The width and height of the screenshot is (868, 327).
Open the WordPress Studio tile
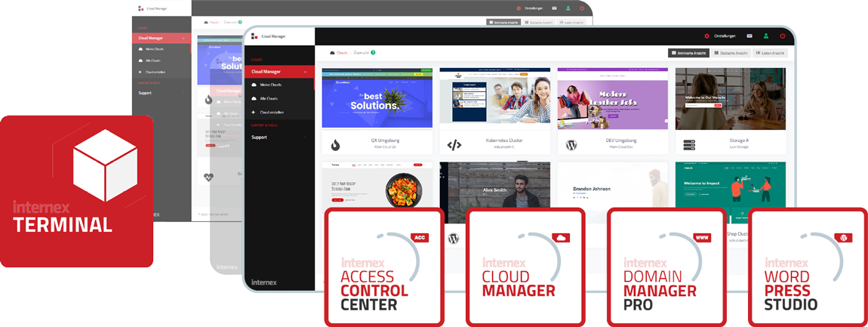coord(808,267)
